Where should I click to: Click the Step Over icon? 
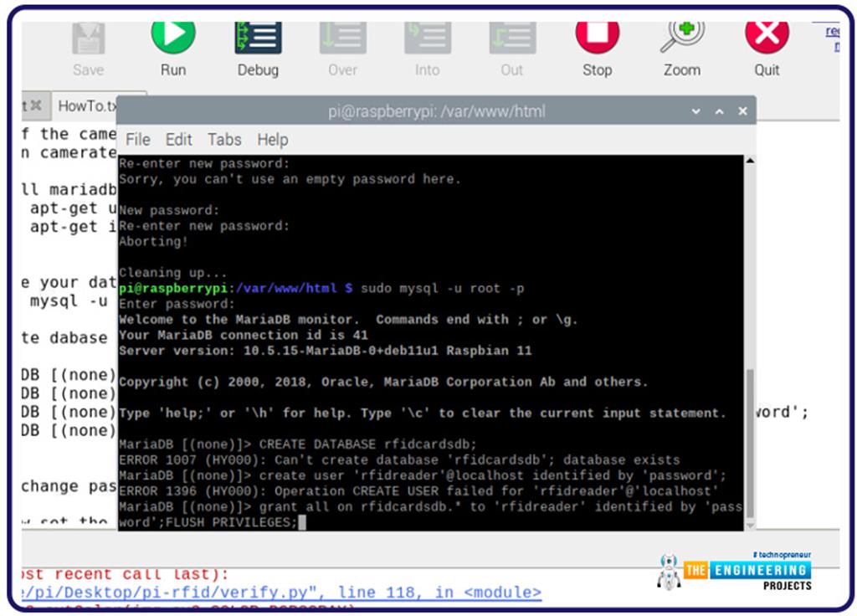[342, 36]
